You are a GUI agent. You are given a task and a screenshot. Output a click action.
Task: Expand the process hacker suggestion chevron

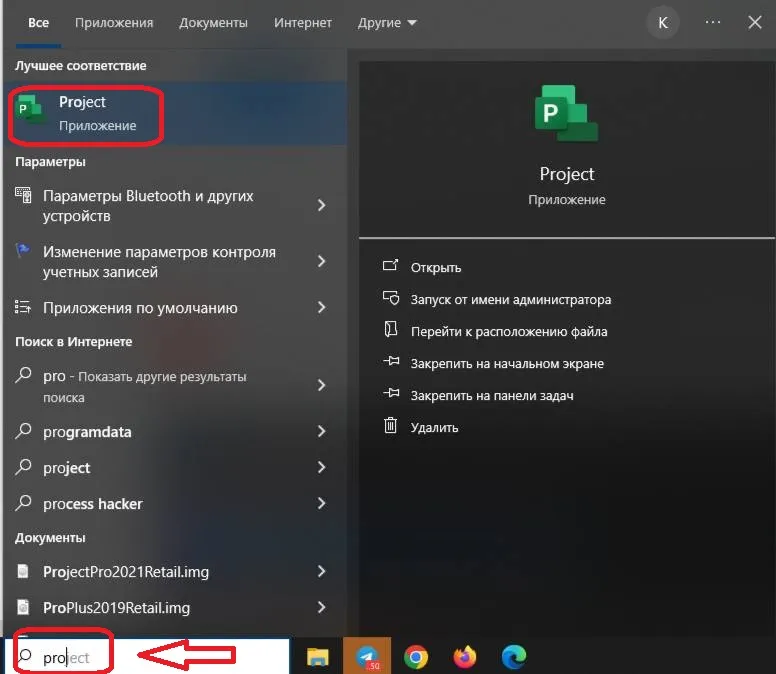[x=322, y=503]
